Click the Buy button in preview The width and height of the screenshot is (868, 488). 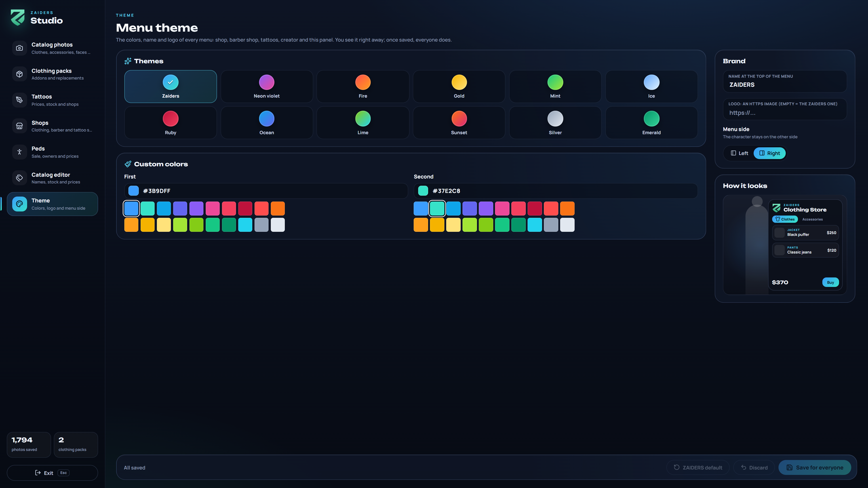830,282
